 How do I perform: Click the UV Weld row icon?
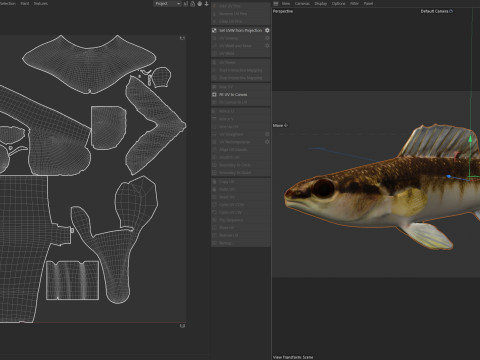pyautogui.click(x=214, y=53)
